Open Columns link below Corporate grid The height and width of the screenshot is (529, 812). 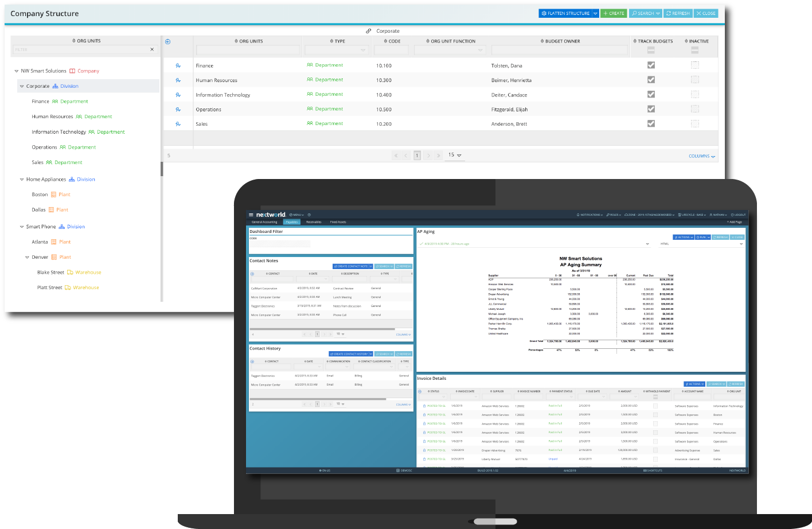point(702,156)
